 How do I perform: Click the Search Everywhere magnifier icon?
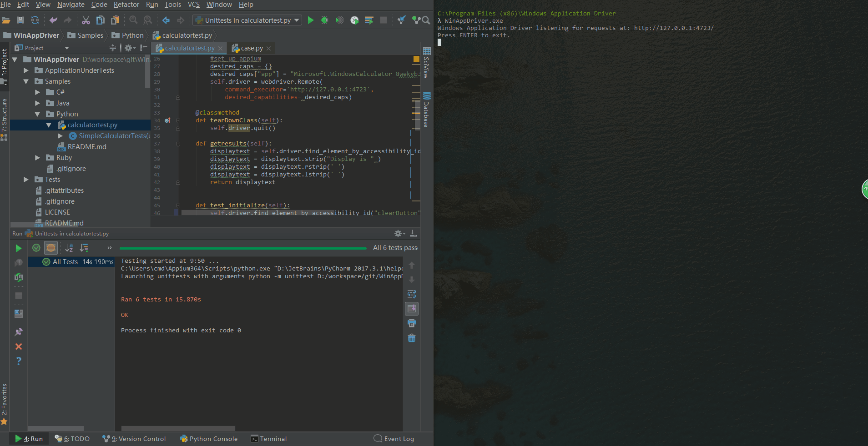(426, 20)
